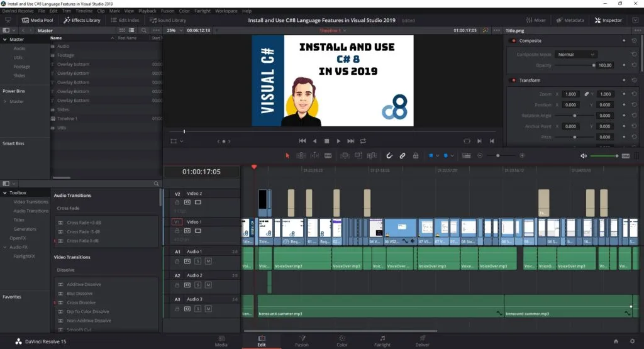Open the Timeline menu
The height and width of the screenshot is (349, 644).
click(x=84, y=11)
